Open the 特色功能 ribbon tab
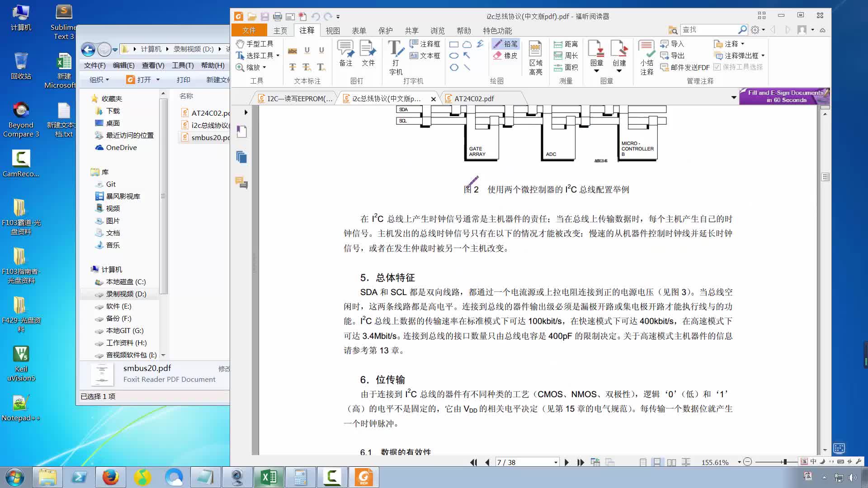868x488 pixels. (x=497, y=30)
